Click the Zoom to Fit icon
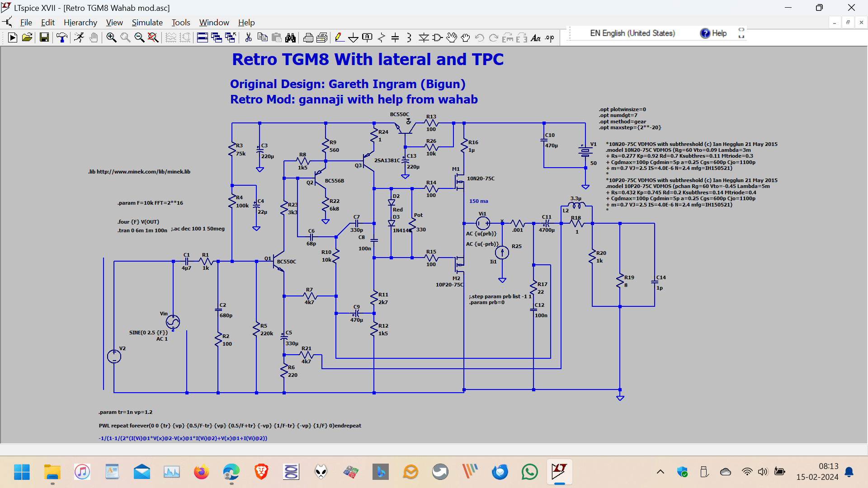Viewport: 868px width, 488px height. click(153, 38)
